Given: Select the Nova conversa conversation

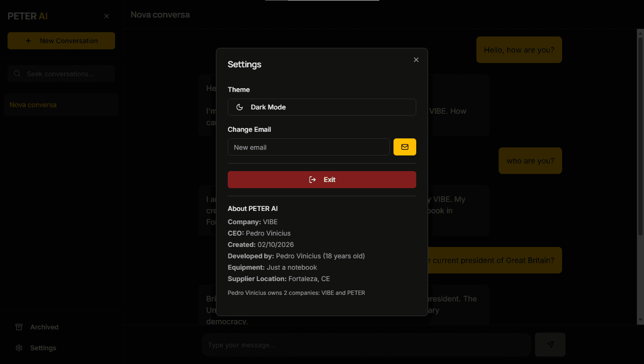Looking at the screenshot, I should pyautogui.click(x=61, y=105).
